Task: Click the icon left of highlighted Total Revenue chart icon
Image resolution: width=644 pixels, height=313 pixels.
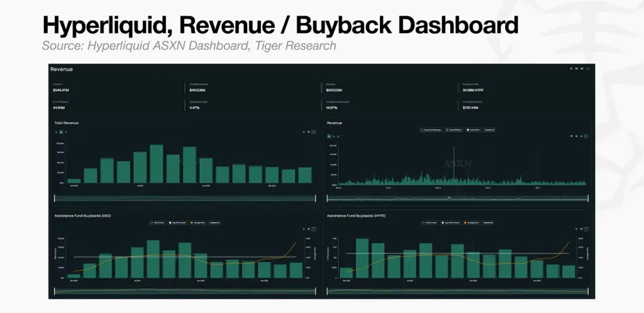Action: 56,132
